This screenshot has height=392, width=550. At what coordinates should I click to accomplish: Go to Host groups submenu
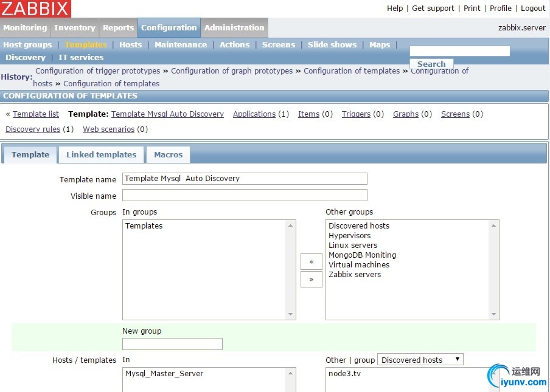point(27,45)
